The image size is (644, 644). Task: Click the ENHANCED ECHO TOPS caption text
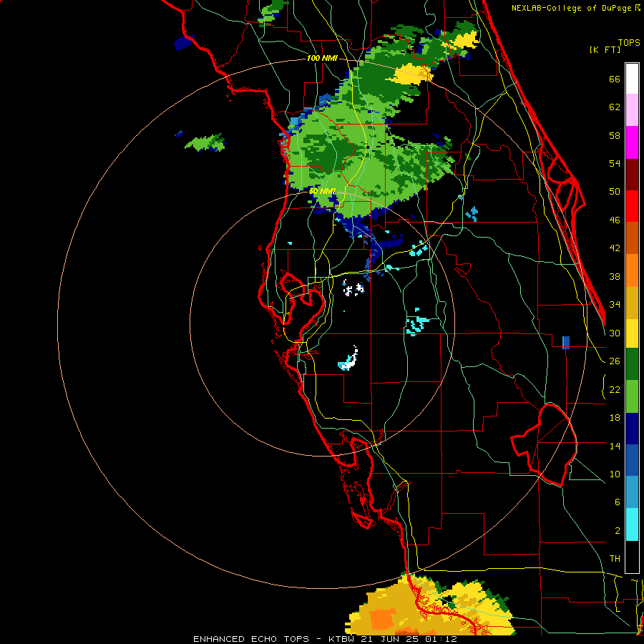(251, 639)
